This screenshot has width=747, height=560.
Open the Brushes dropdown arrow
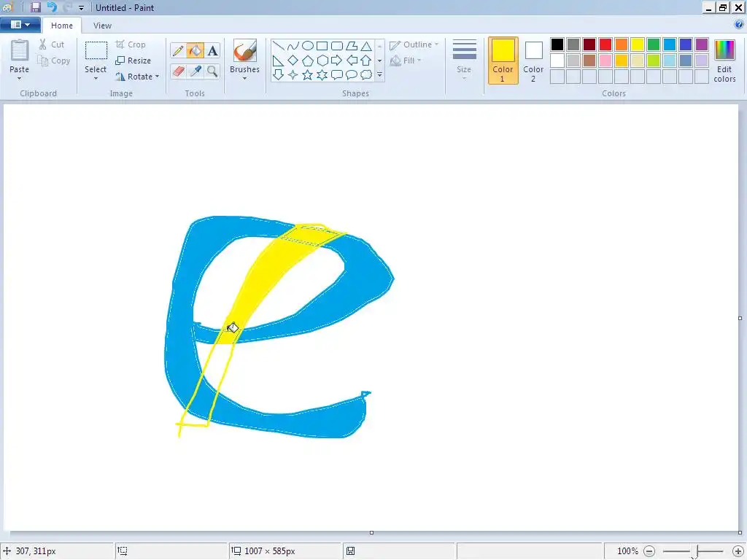click(244, 79)
